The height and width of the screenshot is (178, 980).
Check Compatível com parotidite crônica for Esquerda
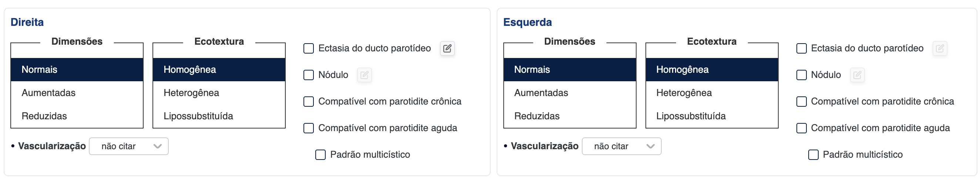(x=801, y=101)
